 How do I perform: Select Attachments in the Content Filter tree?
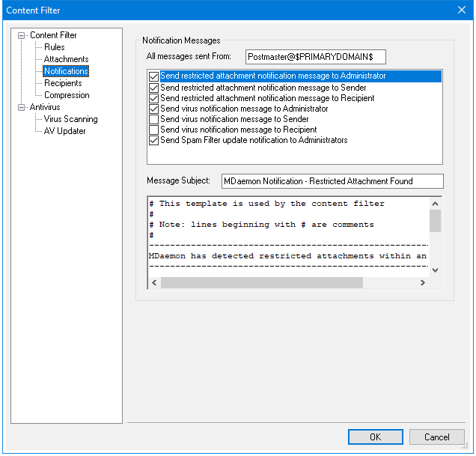click(x=66, y=59)
